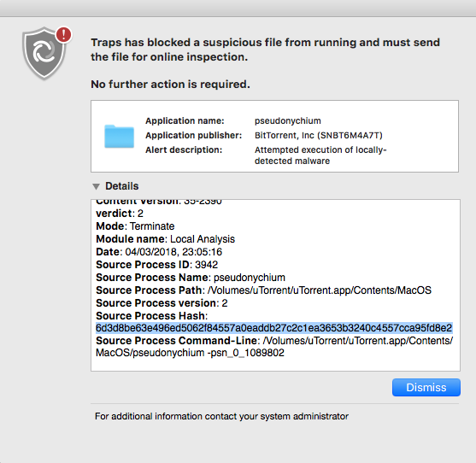Click the Date 04/03/2018 entry
Screen dimensions: 476x463
159,252
